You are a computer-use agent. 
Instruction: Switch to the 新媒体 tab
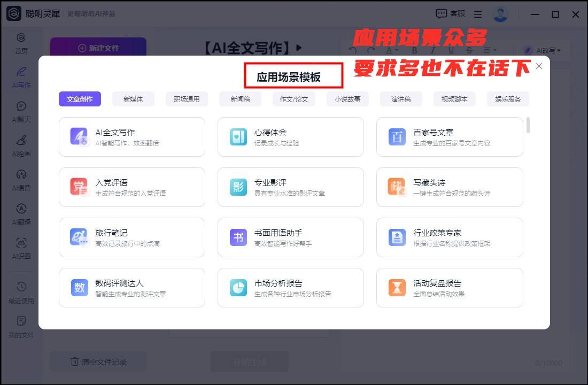pos(133,99)
